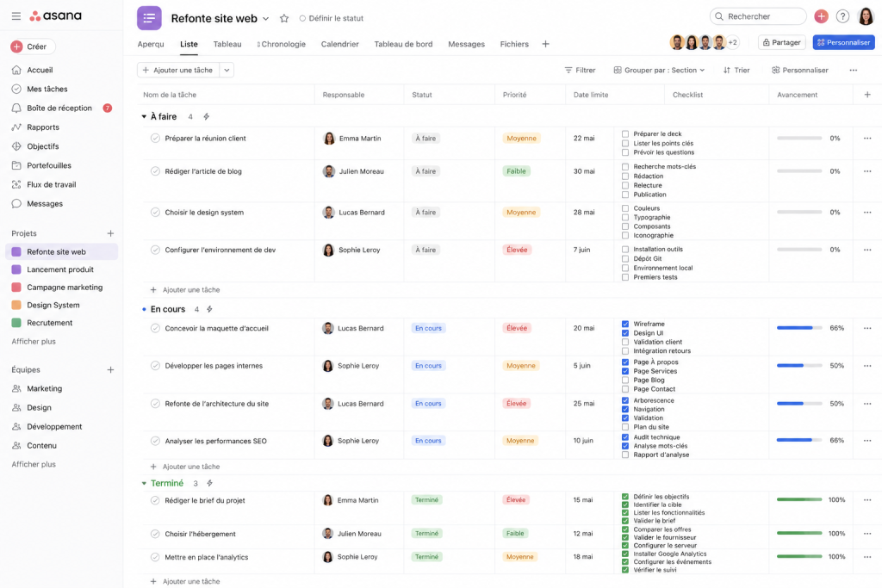Open the help question mark icon

(842, 16)
